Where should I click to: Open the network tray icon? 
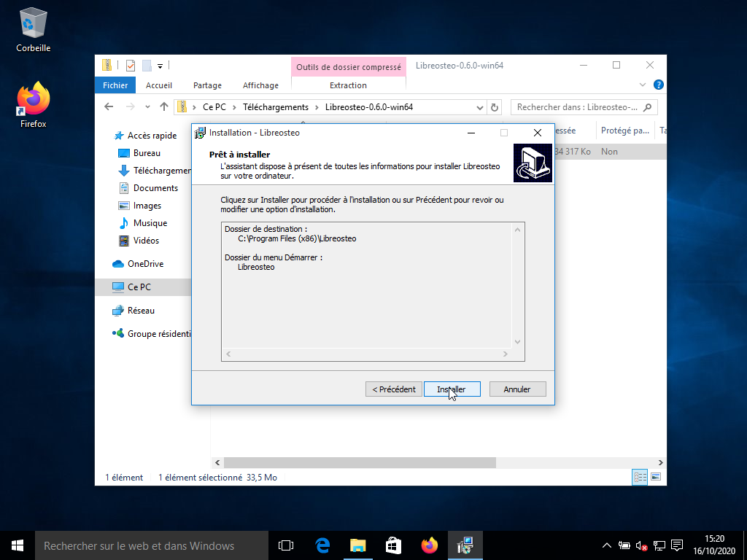coord(659,545)
